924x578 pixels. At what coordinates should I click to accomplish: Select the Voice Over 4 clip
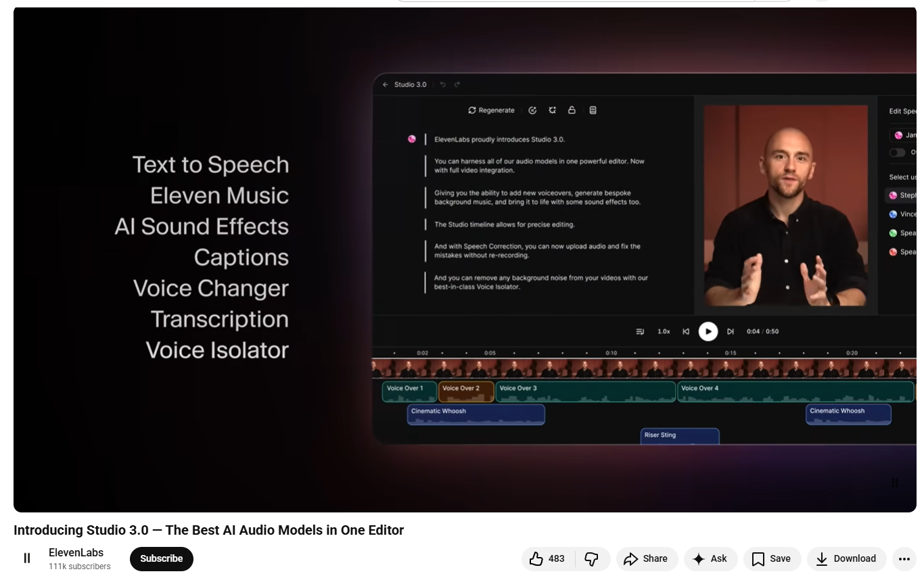(795, 392)
